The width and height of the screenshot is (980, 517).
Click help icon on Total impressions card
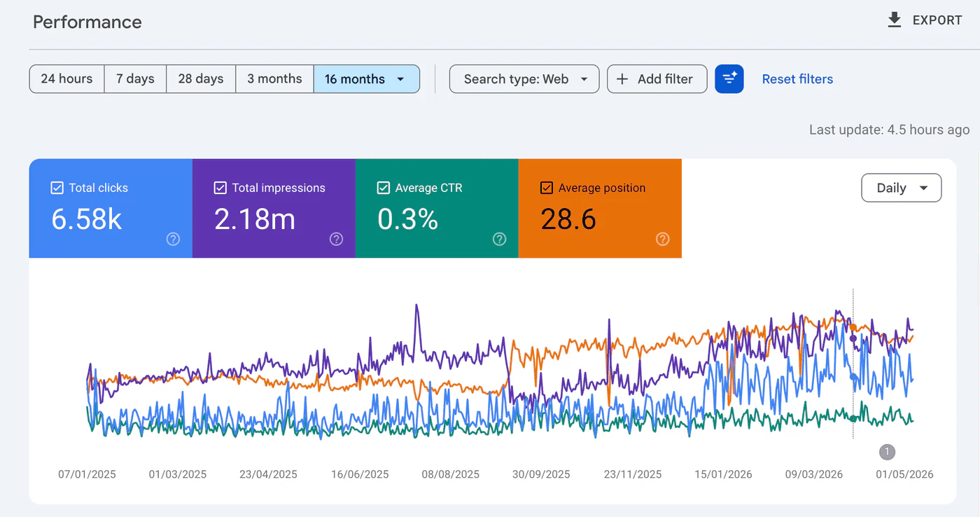point(337,239)
